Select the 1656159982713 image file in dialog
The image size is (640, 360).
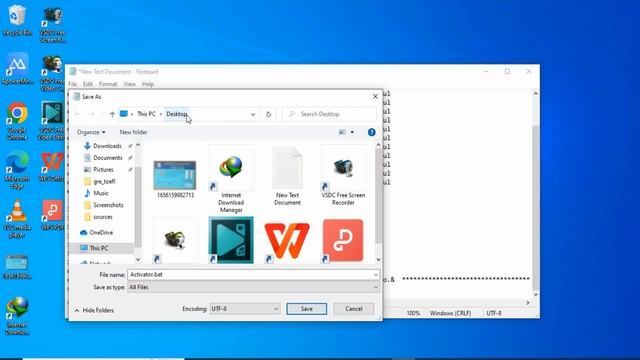point(175,179)
